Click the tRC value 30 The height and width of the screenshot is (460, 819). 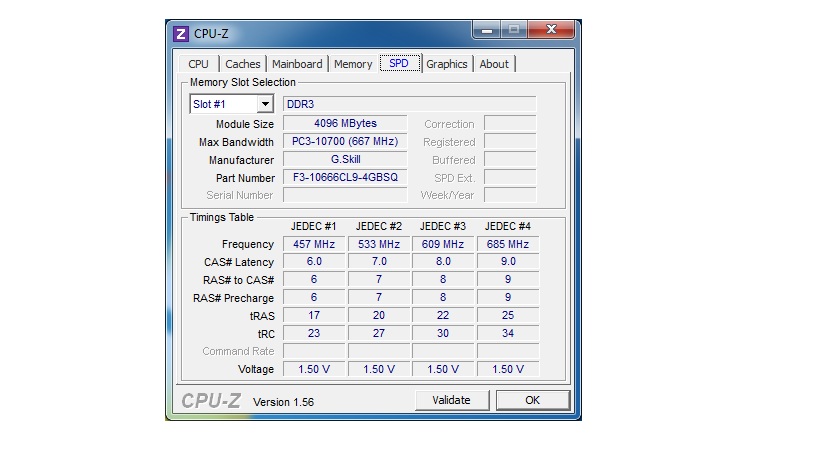443,333
